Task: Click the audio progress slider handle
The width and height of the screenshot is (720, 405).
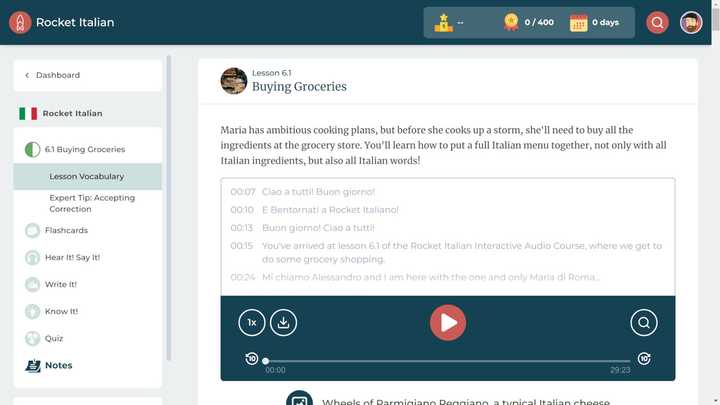Action: click(x=265, y=361)
